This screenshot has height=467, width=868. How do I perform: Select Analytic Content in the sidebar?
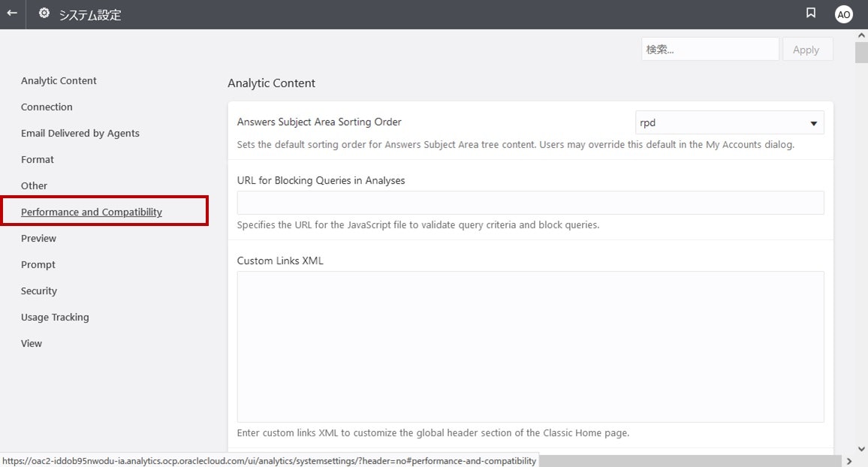59,81
